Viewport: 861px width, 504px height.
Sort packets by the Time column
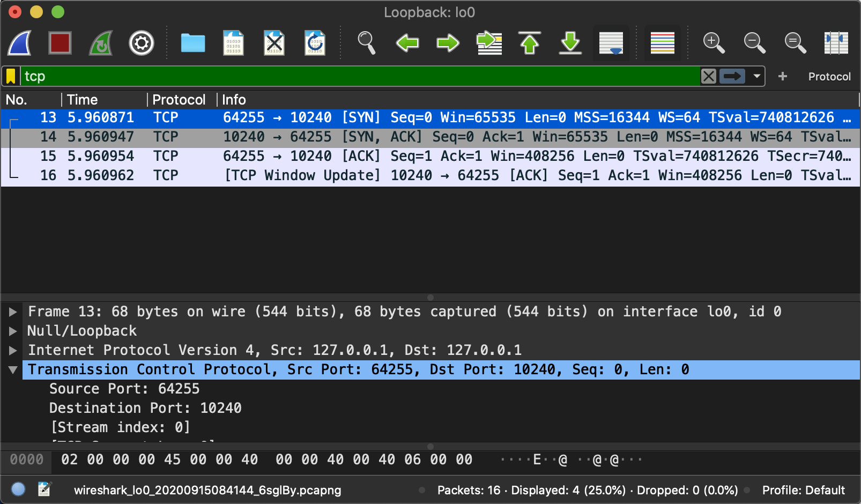click(83, 100)
